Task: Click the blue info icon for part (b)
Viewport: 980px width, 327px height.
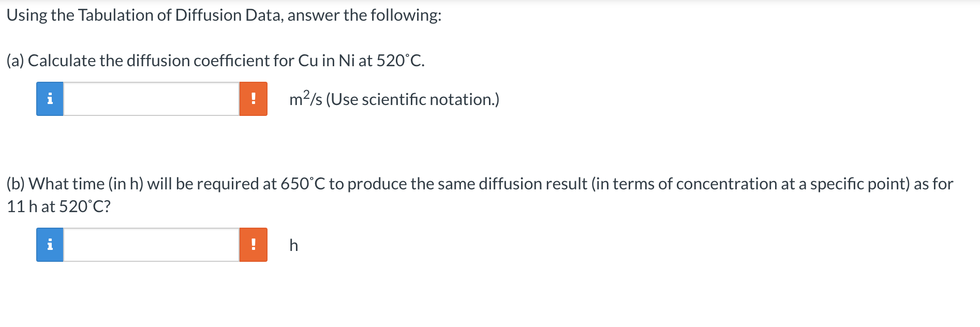Action: [x=50, y=245]
